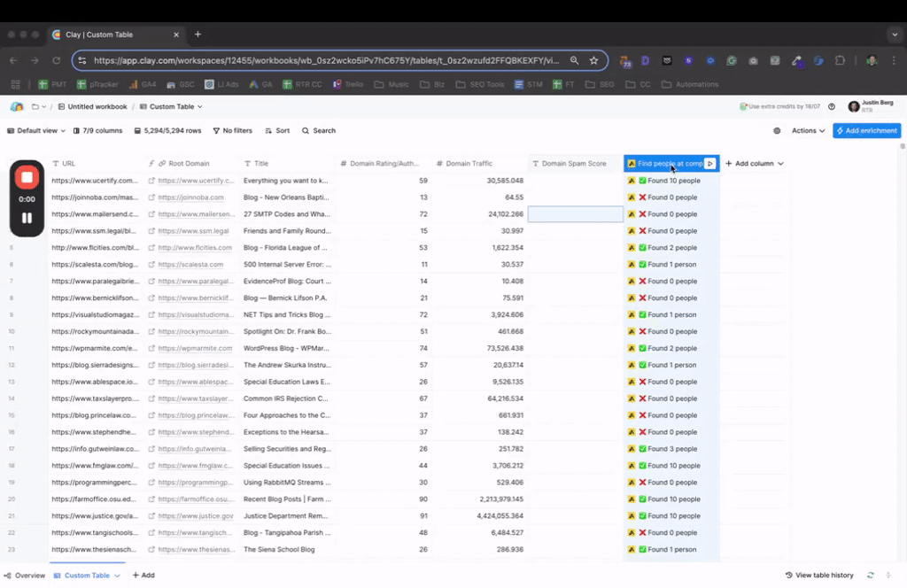
Task: Open the Add column dropdown
Action: [x=755, y=164]
